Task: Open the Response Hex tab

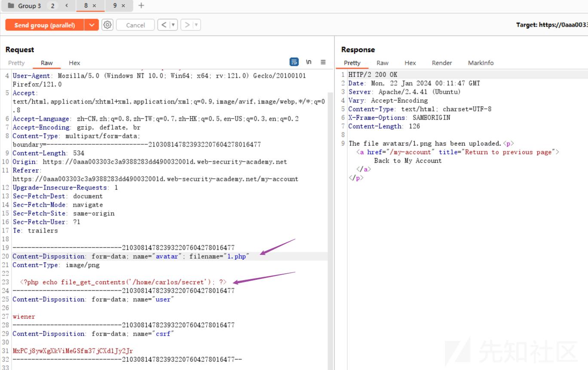Action: (410, 63)
